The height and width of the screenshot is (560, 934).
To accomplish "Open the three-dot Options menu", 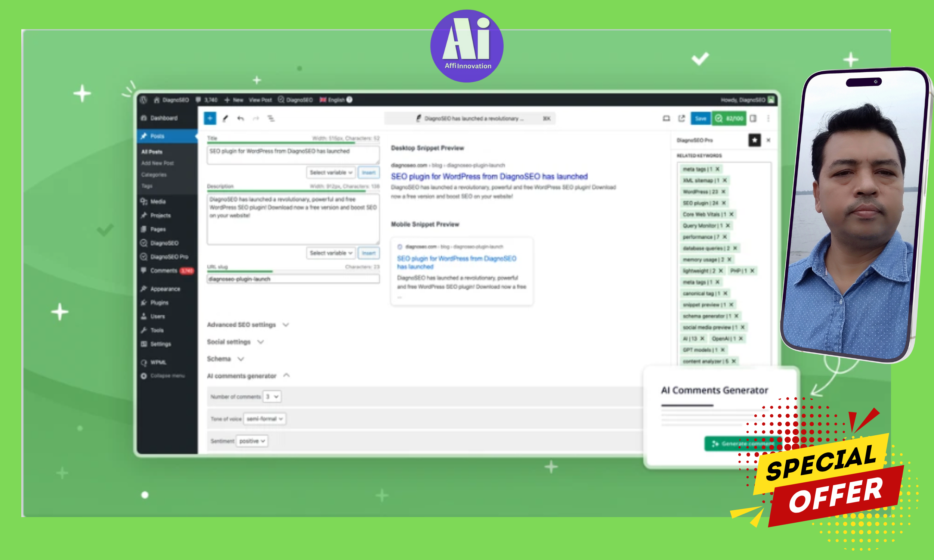I will tap(768, 118).
